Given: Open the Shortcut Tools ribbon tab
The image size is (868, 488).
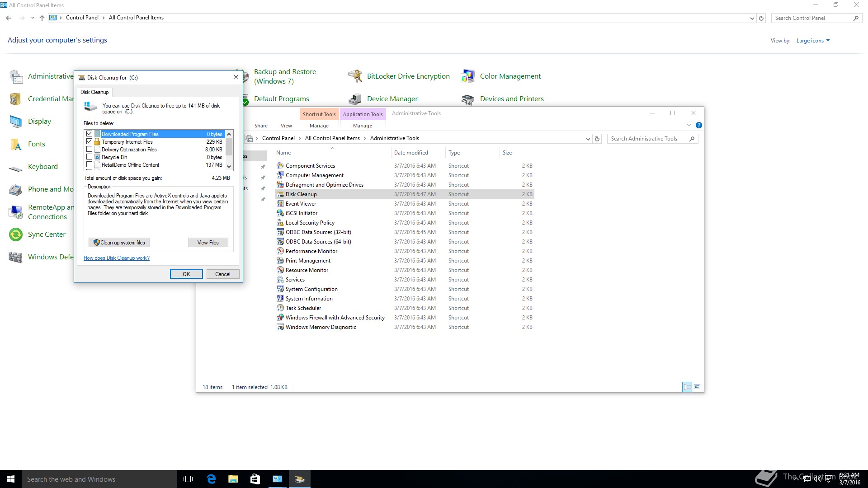Looking at the screenshot, I should coord(319,114).
